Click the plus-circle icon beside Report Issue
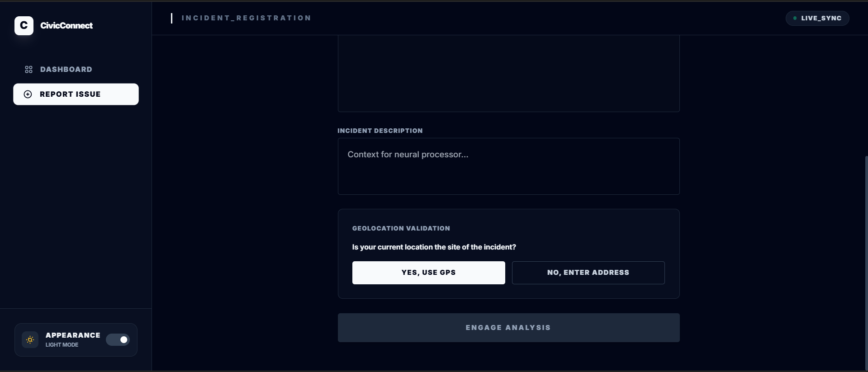The image size is (868, 372). [x=28, y=94]
